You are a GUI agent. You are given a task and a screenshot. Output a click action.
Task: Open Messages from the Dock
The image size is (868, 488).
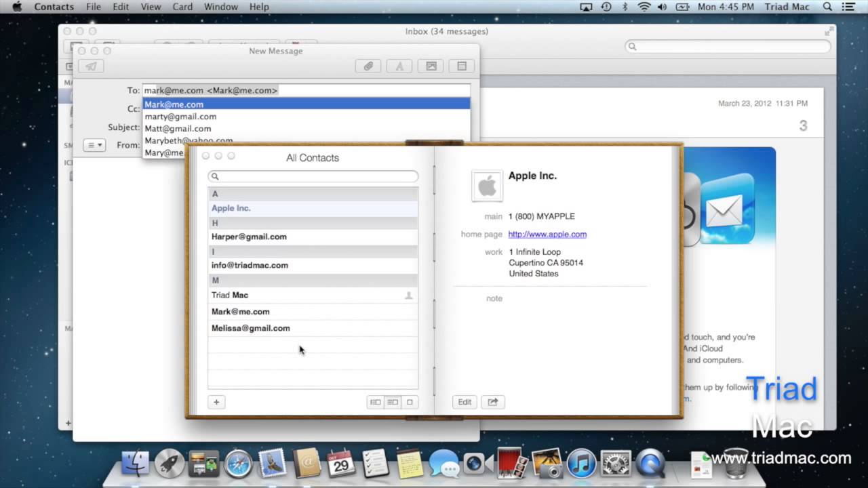pos(444,464)
